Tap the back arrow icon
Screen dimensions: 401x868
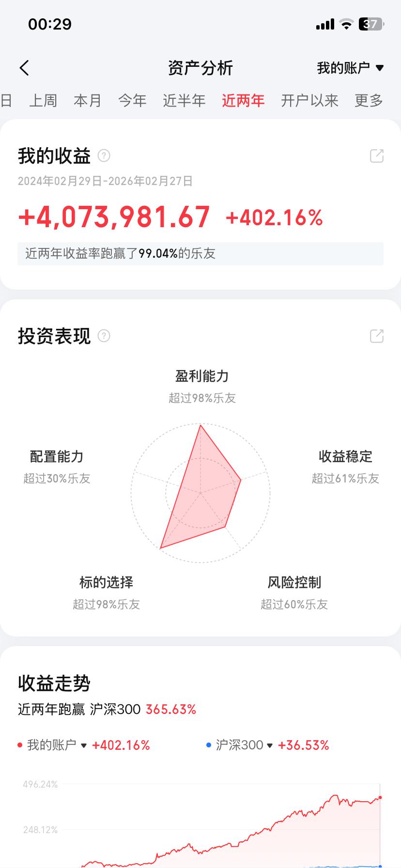point(25,68)
